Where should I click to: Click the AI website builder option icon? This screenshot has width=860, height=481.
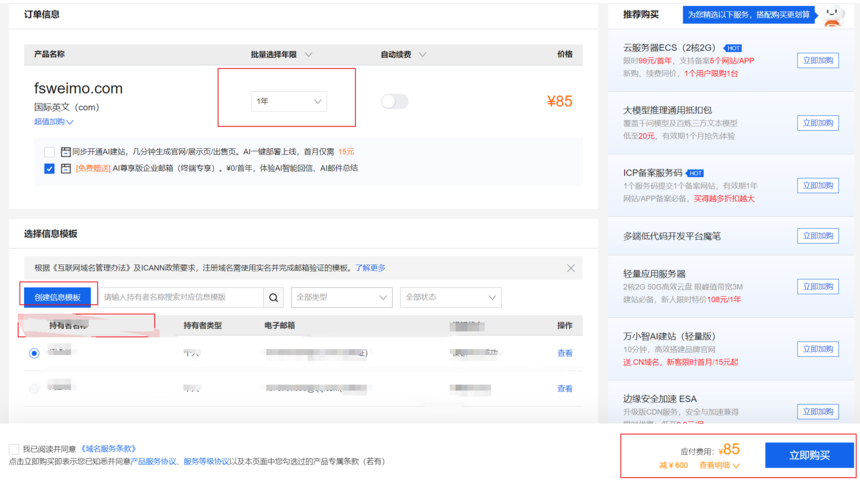pyautogui.click(x=66, y=152)
